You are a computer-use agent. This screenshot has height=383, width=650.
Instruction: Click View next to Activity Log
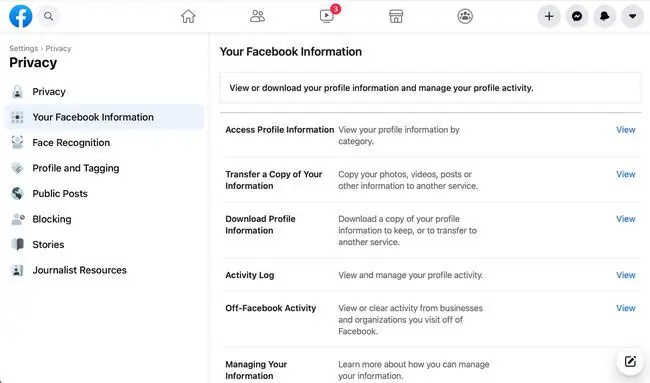pos(626,275)
